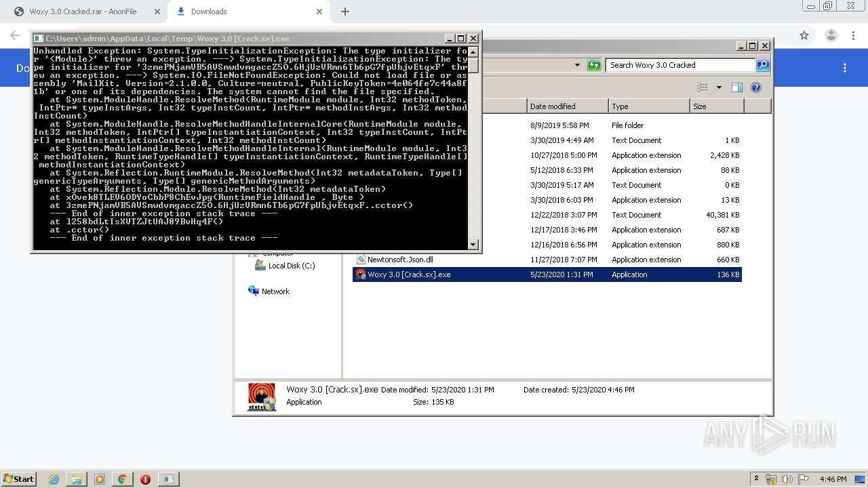Image resolution: width=868 pixels, height=488 pixels.
Task: Select the Woxy 3.0 [Crack.sx].exe file row
Action: 547,274
